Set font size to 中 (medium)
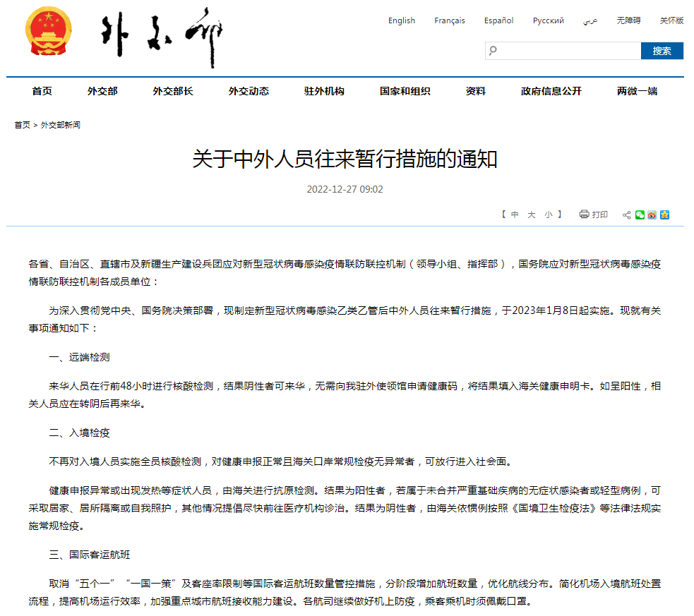The image size is (694, 616). point(515,215)
